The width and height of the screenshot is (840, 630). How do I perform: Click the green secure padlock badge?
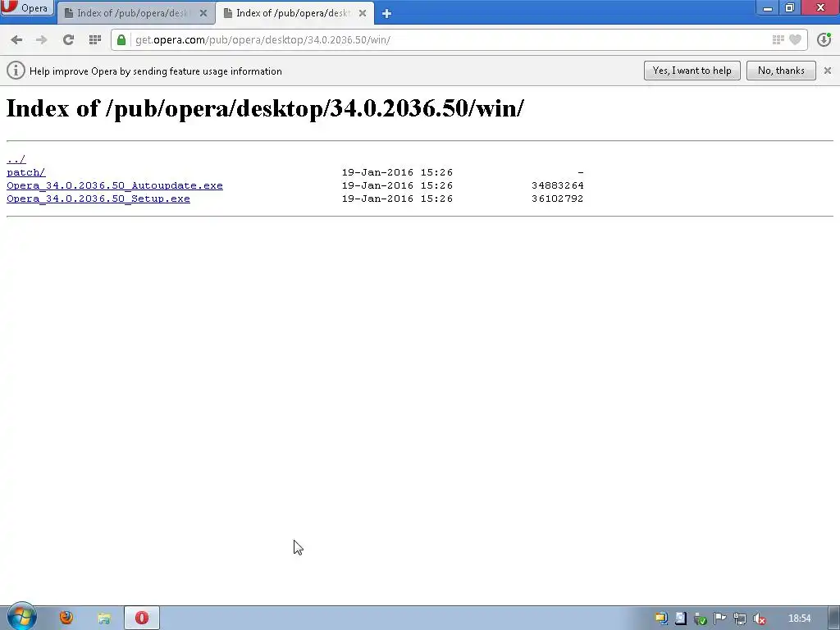pos(121,39)
